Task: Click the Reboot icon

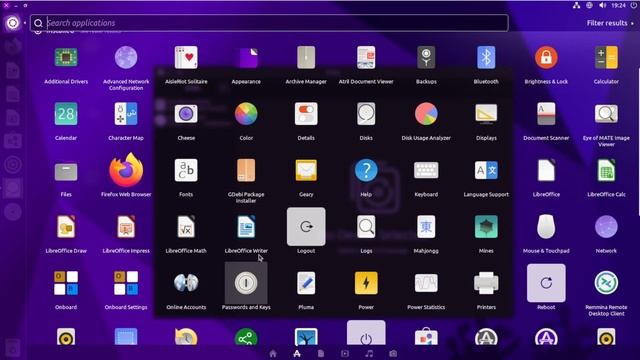Action: tap(546, 283)
